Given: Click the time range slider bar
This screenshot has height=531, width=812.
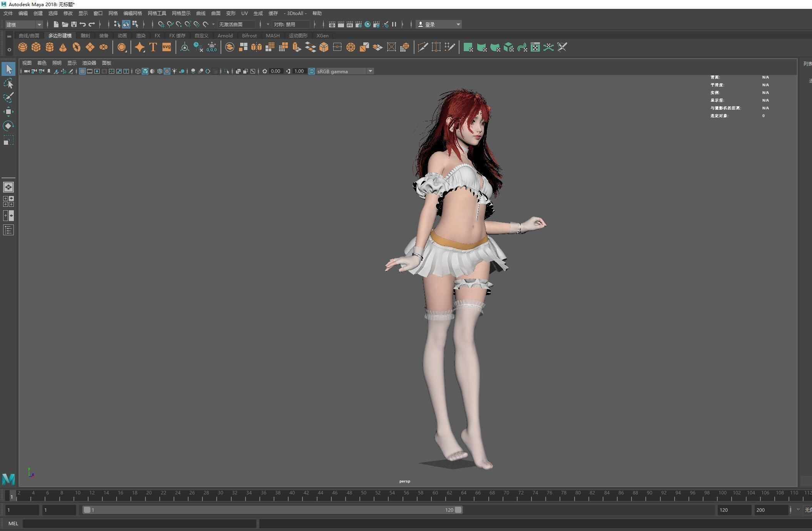Looking at the screenshot, I should 272,510.
